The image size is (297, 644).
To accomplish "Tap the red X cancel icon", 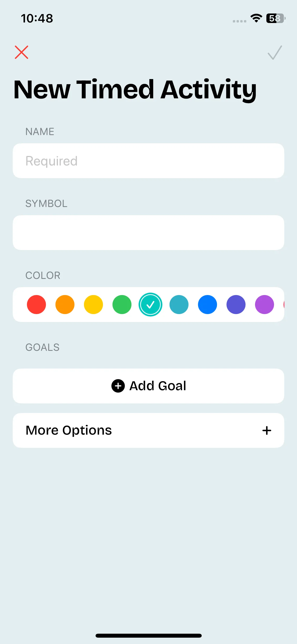I will coord(21,52).
